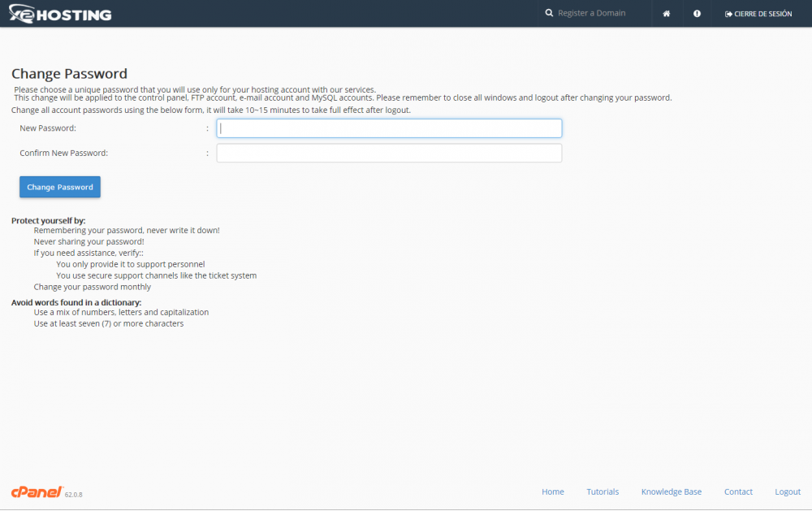Submit with the Change Password button
This screenshot has width=812, height=511.
click(x=60, y=187)
